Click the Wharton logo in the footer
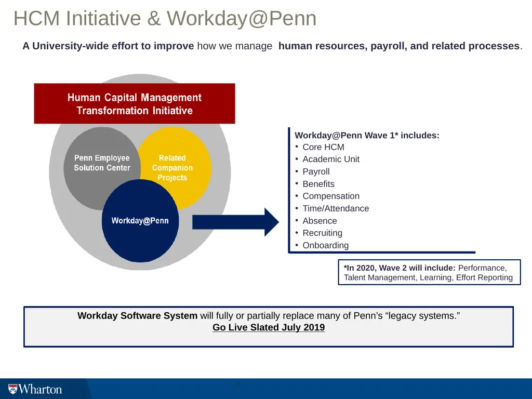Screen dimensions: 532x399 pyautogui.click(x=35, y=389)
